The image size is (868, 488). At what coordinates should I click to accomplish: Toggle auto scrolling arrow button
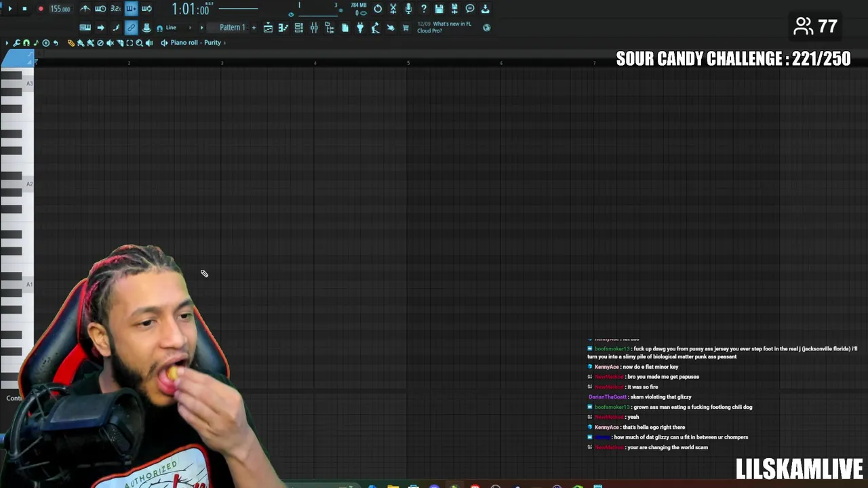tap(100, 28)
